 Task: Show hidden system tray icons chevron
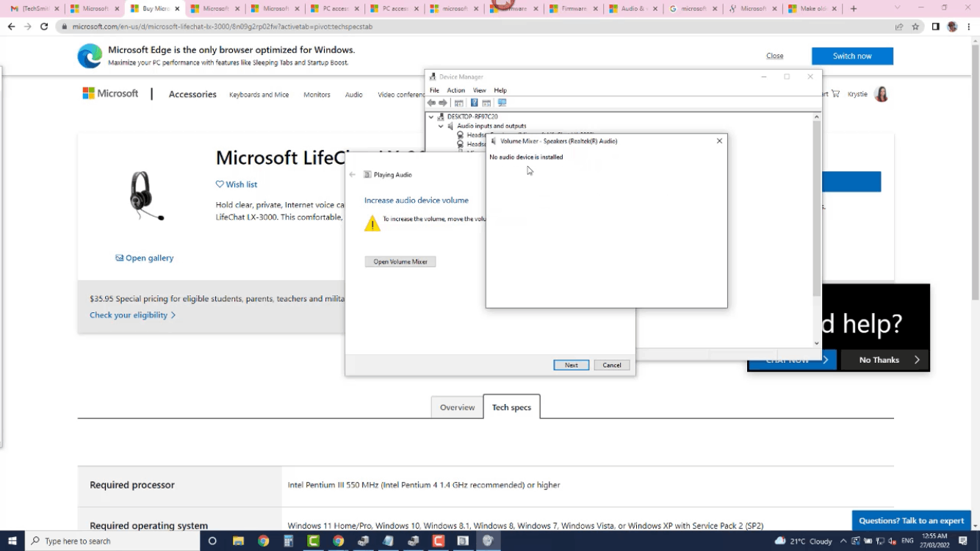point(843,541)
